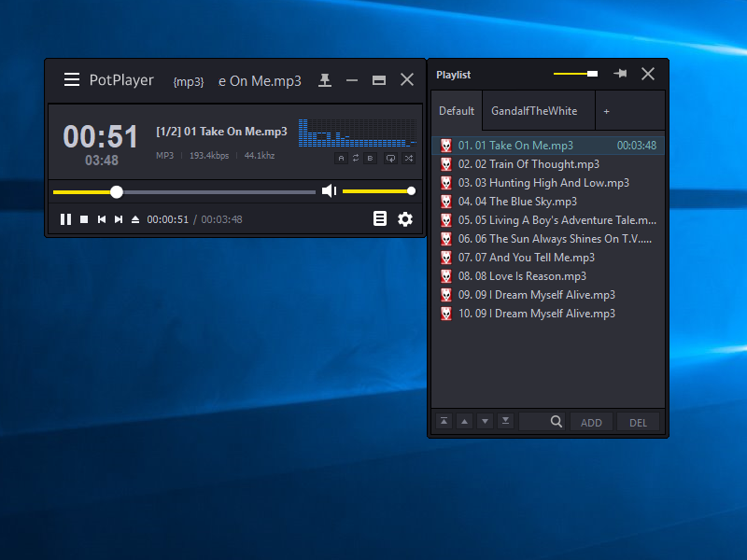The image size is (747, 560).
Task: Pin PotPlayer window always on top
Action: tap(324, 80)
